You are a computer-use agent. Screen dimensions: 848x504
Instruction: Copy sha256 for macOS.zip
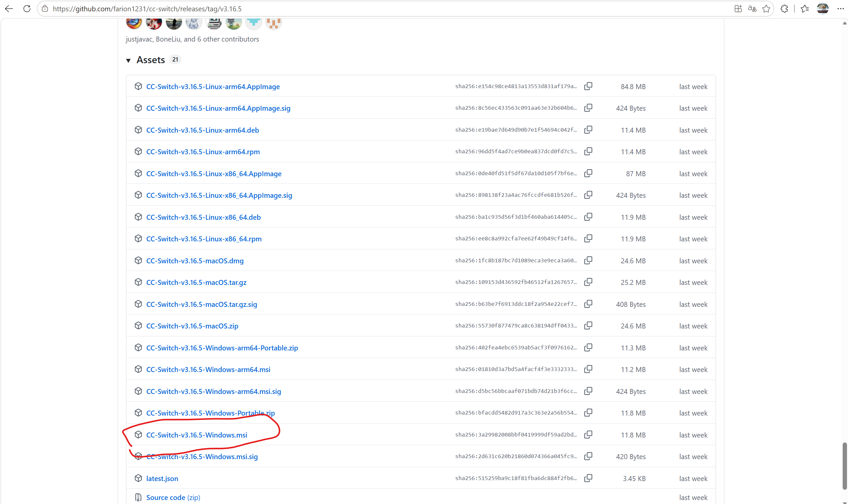point(588,326)
